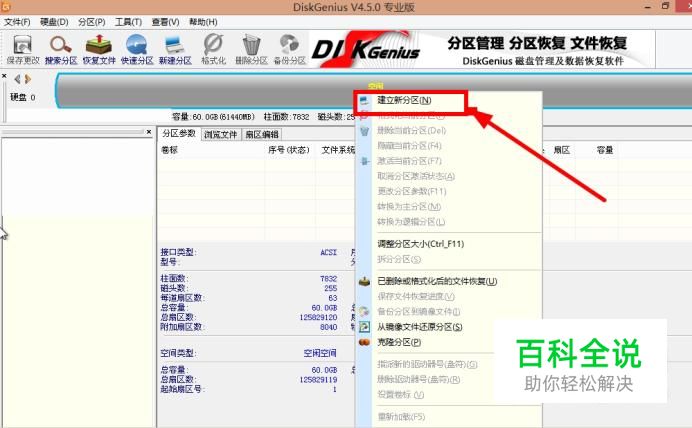This screenshot has height=428, width=692.
Task: Click the 卷标 column header
Action: click(x=169, y=150)
